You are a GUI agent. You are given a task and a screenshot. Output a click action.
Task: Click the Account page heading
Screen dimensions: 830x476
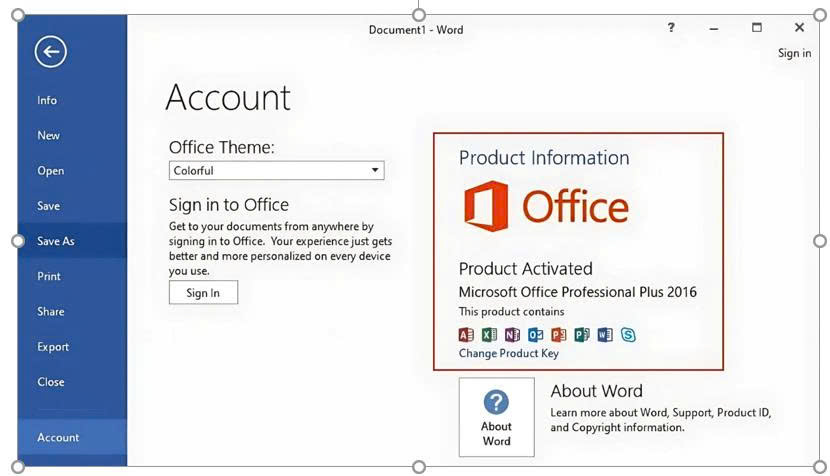click(228, 97)
